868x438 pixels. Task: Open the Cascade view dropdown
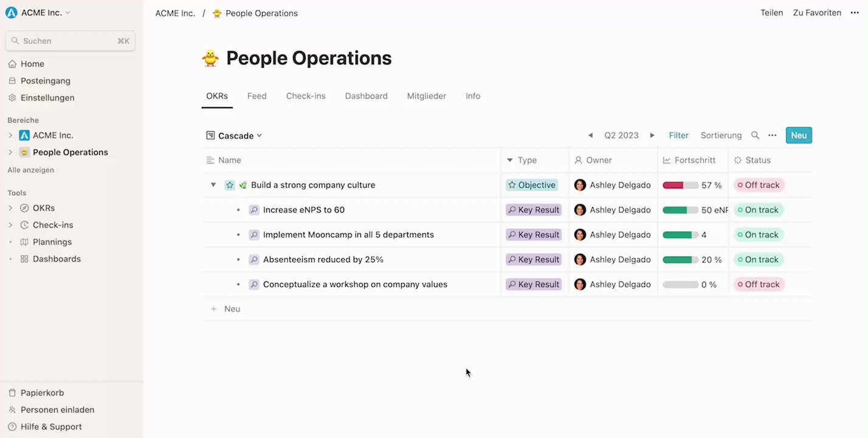tap(234, 136)
